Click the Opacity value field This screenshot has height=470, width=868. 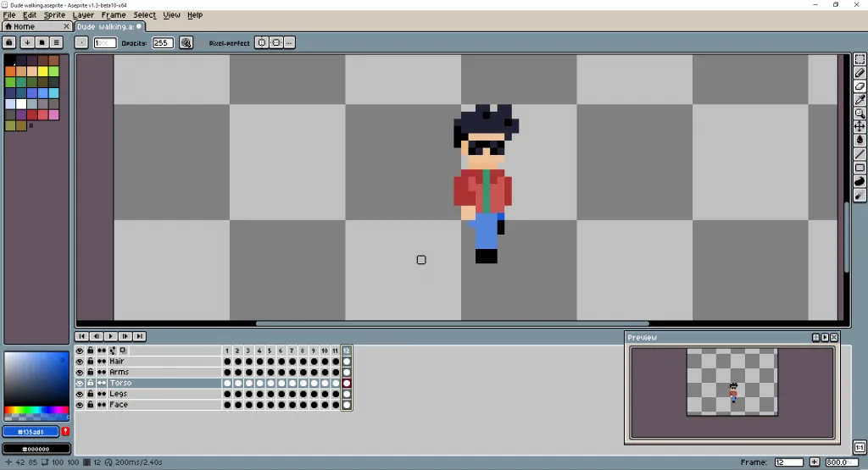pos(163,42)
